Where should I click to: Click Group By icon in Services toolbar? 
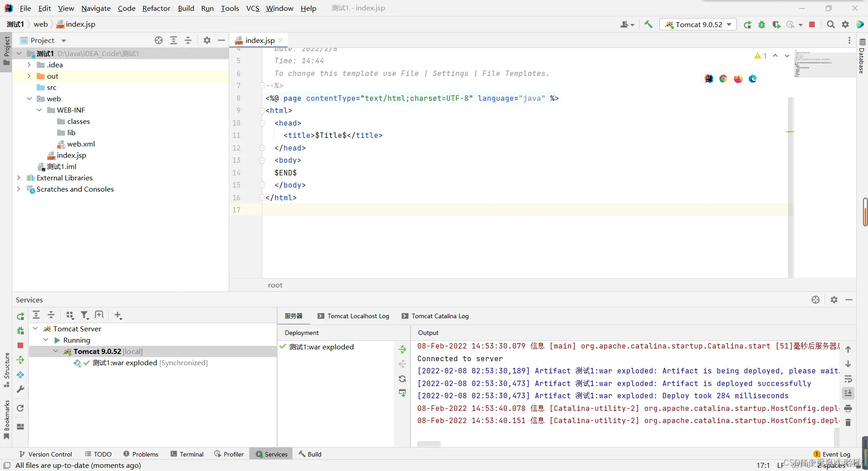pyautogui.click(x=70, y=315)
